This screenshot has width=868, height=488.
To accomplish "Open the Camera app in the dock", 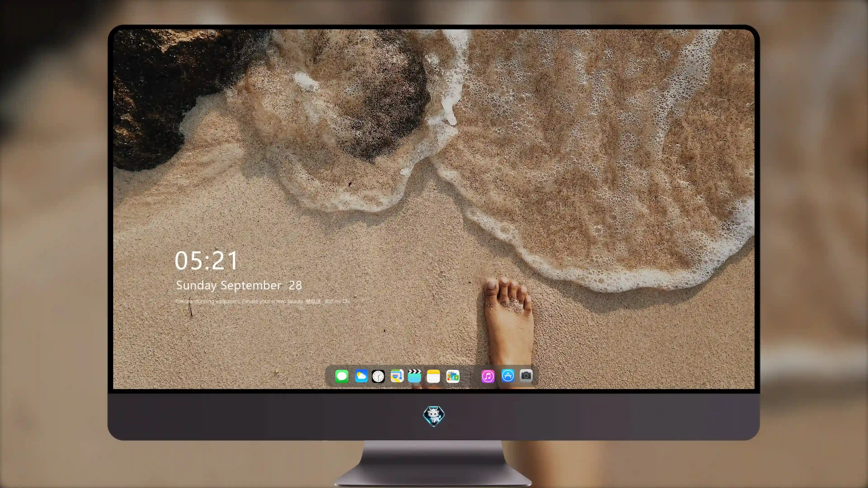I will tap(526, 375).
